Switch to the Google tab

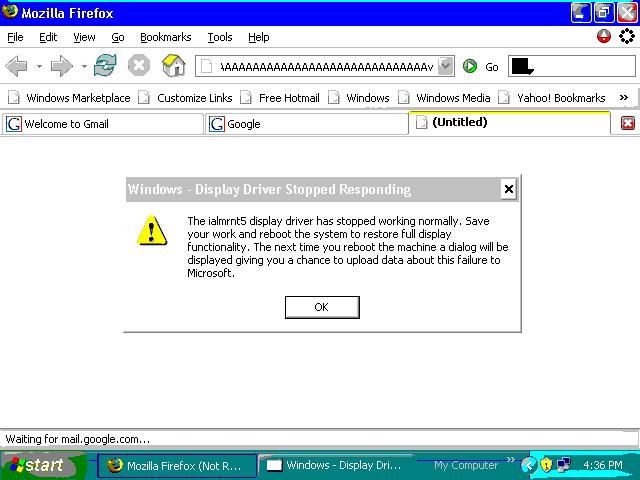coord(305,124)
